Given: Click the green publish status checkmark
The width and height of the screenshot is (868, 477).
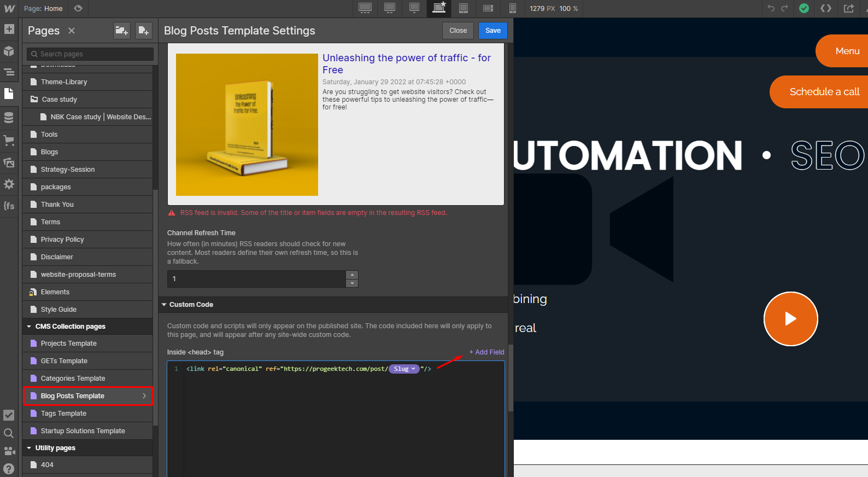Looking at the screenshot, I should pos(804,8).
